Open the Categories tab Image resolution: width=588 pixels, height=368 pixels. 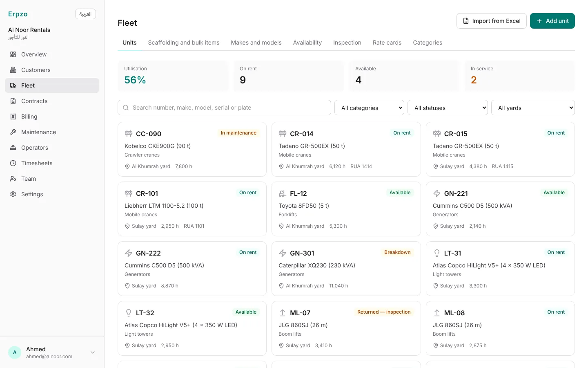pyautogui.click(x=428, y=43)
